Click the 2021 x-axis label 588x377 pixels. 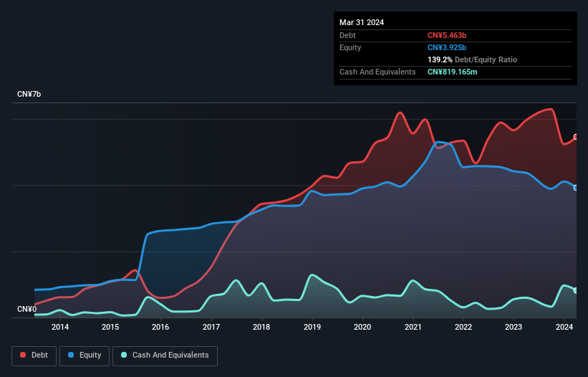[x=413, y=327]
